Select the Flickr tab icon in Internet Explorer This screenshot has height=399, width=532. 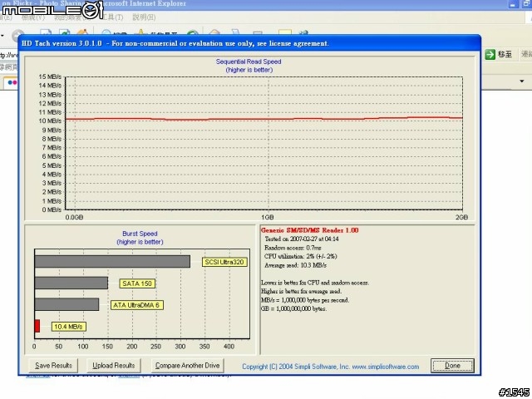pos(12,82)
